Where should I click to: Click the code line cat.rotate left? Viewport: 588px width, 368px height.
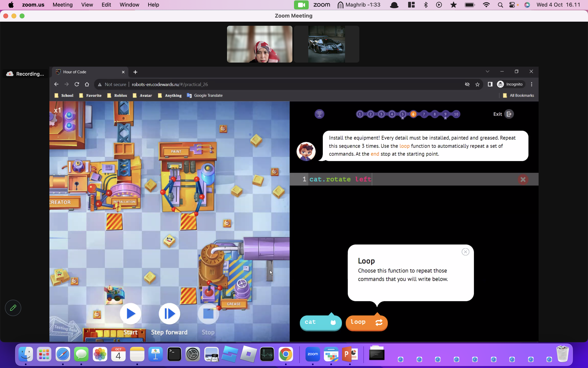point(340,179)
